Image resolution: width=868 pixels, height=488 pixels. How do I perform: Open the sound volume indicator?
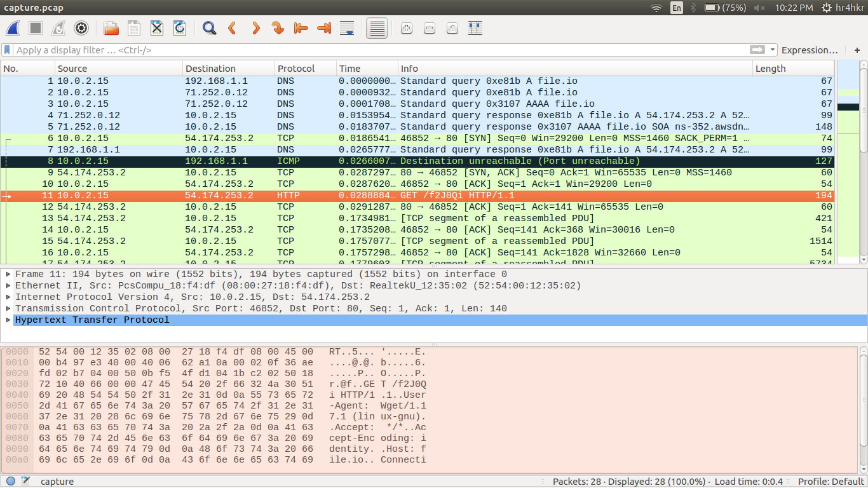tap(759, 8)
